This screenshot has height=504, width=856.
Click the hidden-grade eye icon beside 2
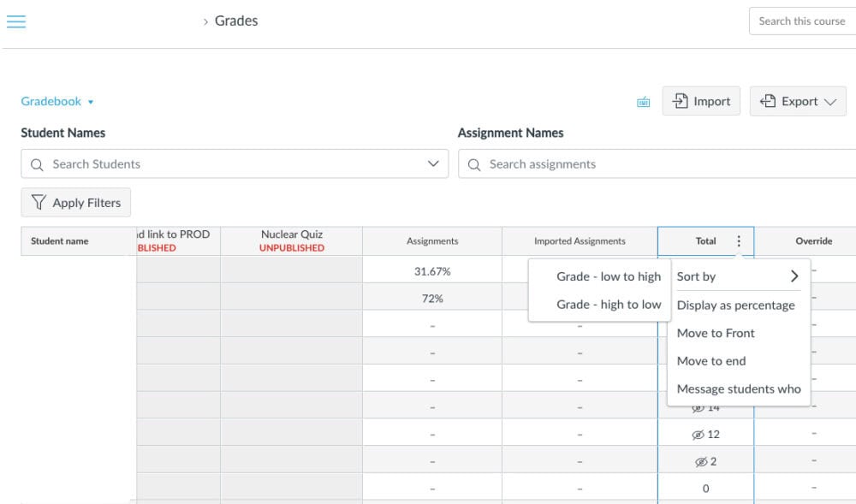pos(701,462)
